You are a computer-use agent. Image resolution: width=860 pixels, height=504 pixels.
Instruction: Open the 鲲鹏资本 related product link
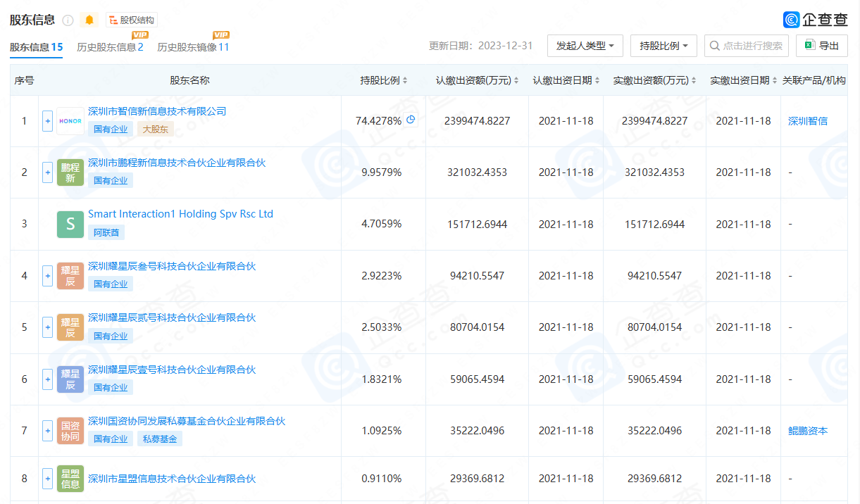(808, 431)
